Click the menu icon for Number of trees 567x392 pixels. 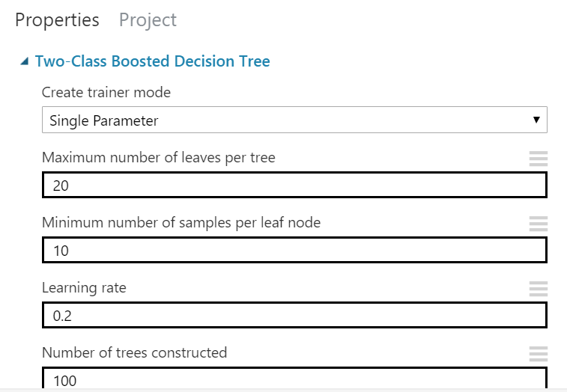click(538, 353)
